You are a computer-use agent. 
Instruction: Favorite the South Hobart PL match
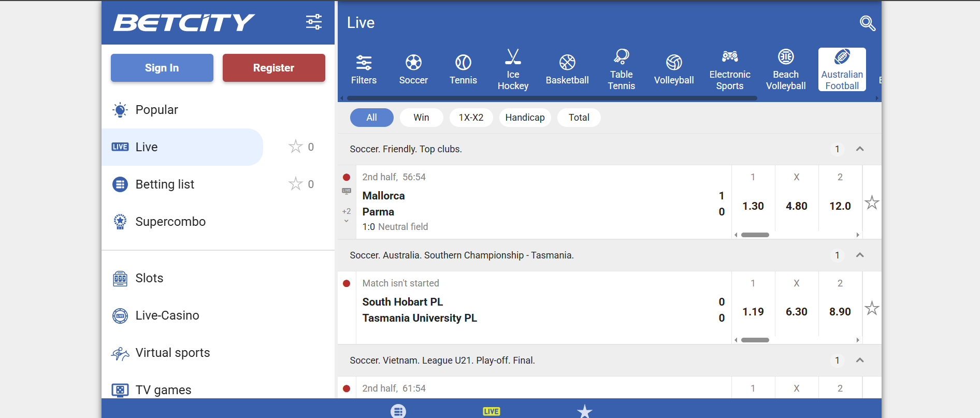[x=872, y=308]
